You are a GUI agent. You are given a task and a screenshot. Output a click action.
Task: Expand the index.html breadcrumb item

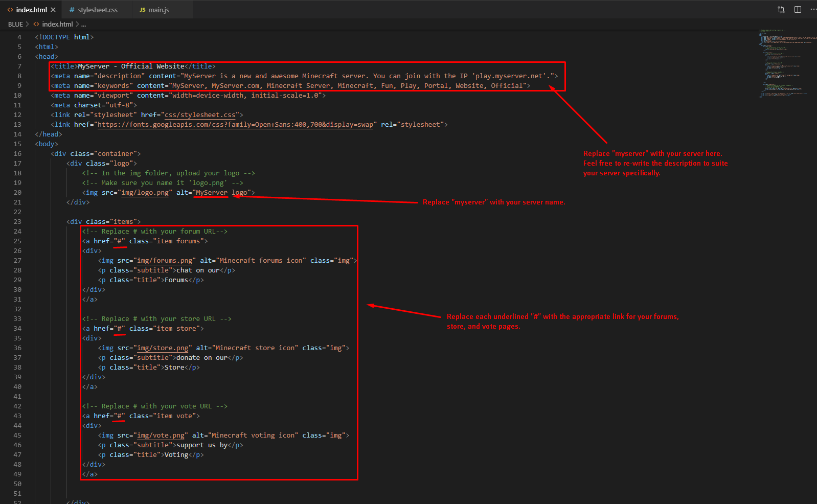pyautogui.click(x=57, y=24)
